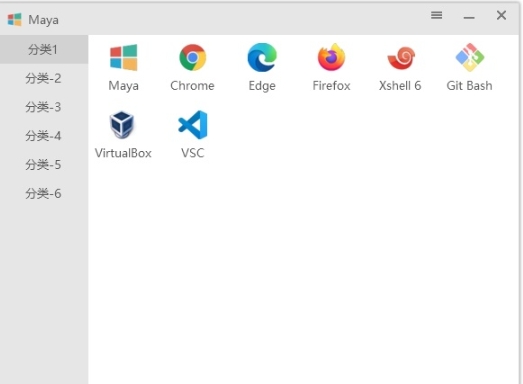Screen dimensions: 523x384
Task: Switch to the 分类-2 category
Action: [x=44, y=78]
